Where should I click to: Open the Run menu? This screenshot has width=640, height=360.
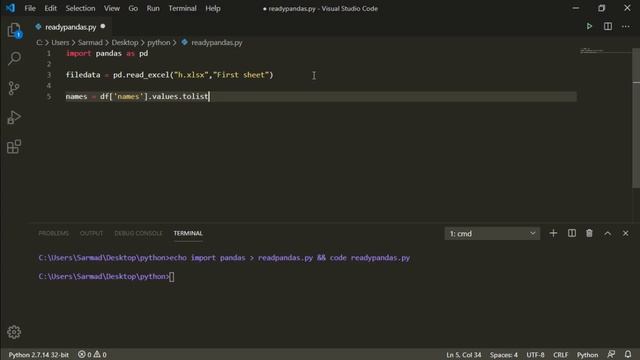[x=153, y=8]
